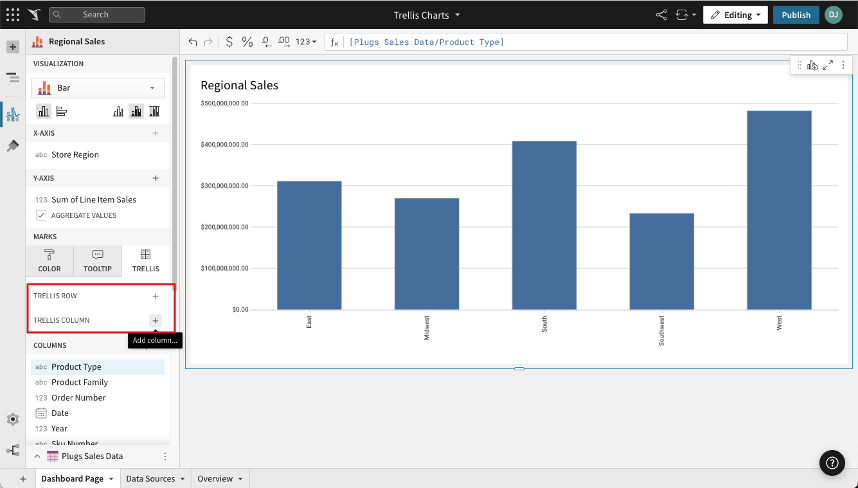Switch to the Tooltip marks tab
Screen dimensions: 858x488
97,261
